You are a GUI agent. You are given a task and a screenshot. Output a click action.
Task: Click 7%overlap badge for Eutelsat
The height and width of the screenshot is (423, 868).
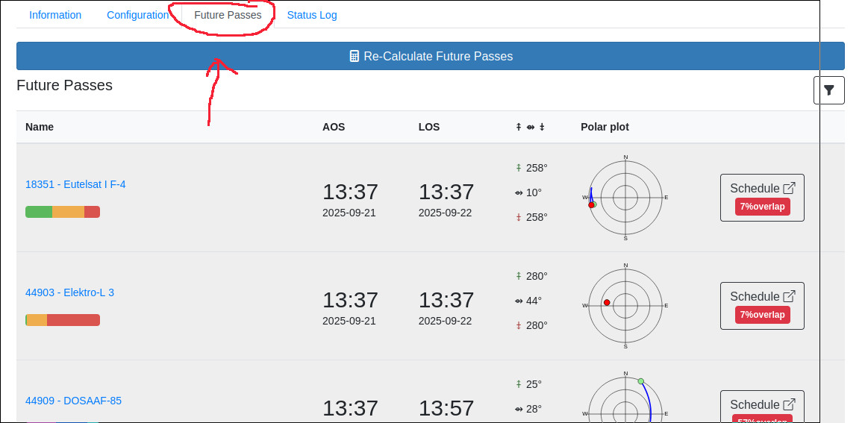click(762, 207)
